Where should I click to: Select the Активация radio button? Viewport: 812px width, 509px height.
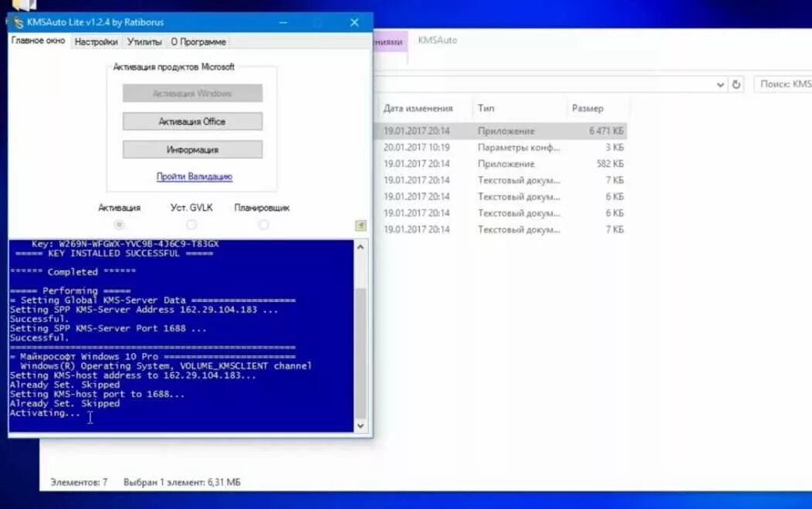click(x=119, y=225)
